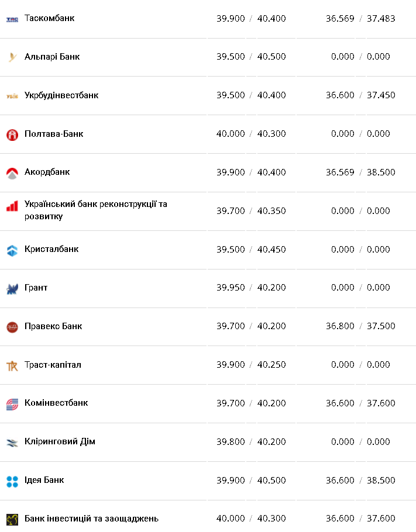Click the Кристалбанк blue logo icon
This screenshot has width=416, height=532.
12,250
